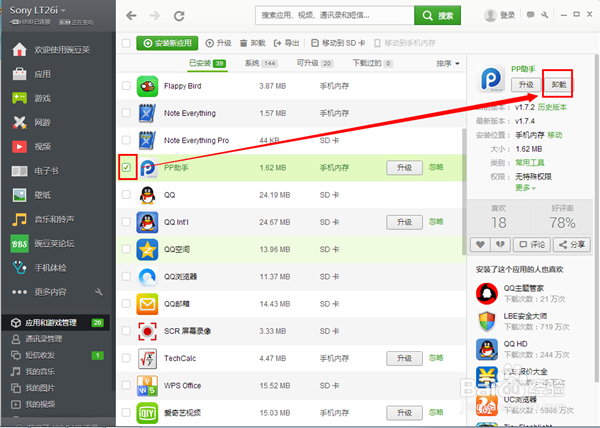Open the 壁纸 picture icon in sidebar
Image resolution: width=600 pixels, height=428 pixels.
[x=20, y=195]
